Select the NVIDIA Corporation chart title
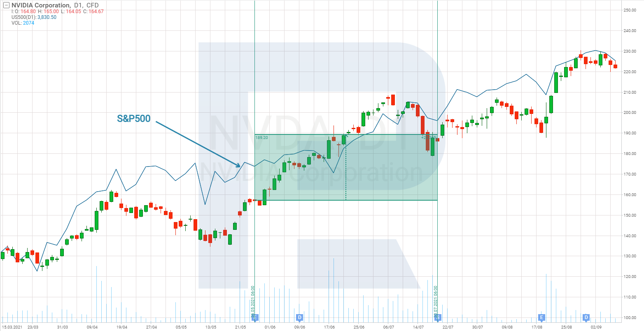Screen dimensions: 644x331 point(41,5)
